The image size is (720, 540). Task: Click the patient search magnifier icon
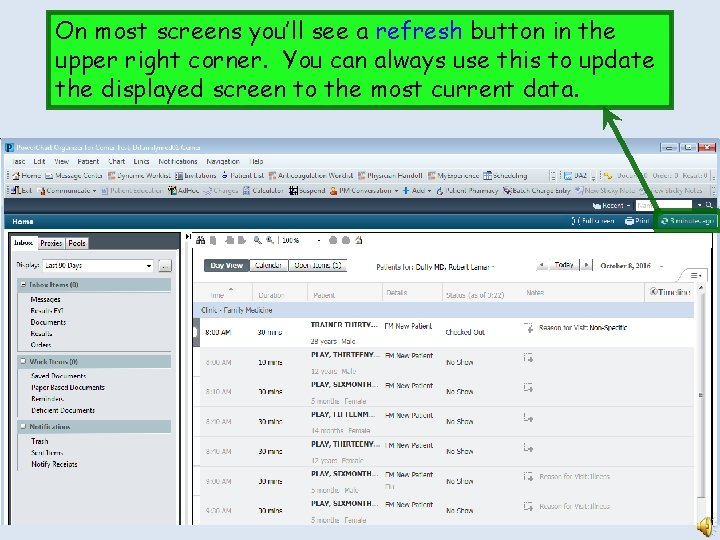point(709,205)
